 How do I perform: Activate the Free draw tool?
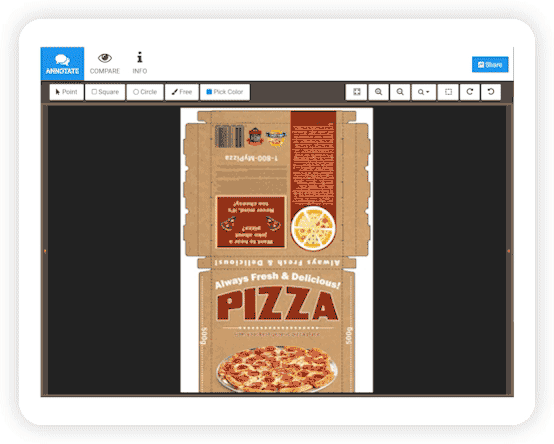[x=182, y=92]
